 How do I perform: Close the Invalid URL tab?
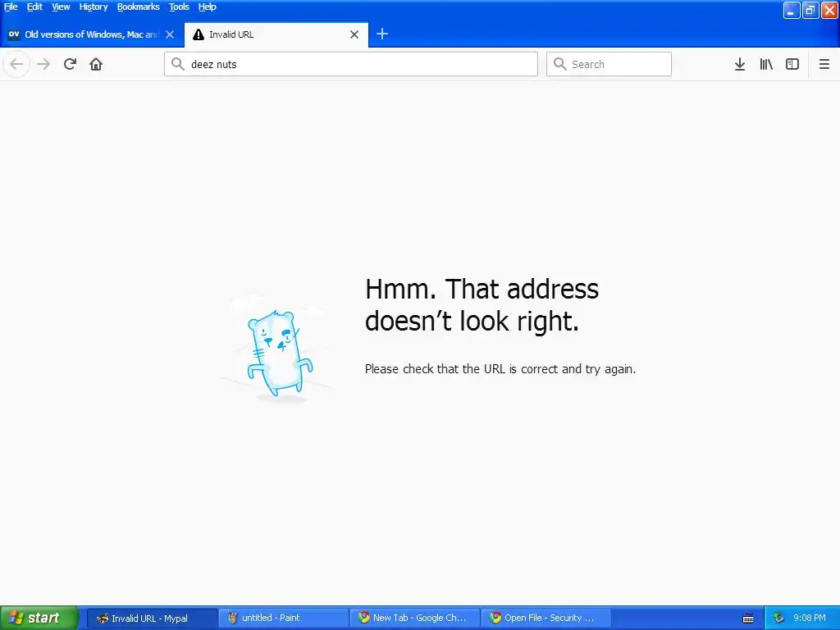(x=354, y=34)
